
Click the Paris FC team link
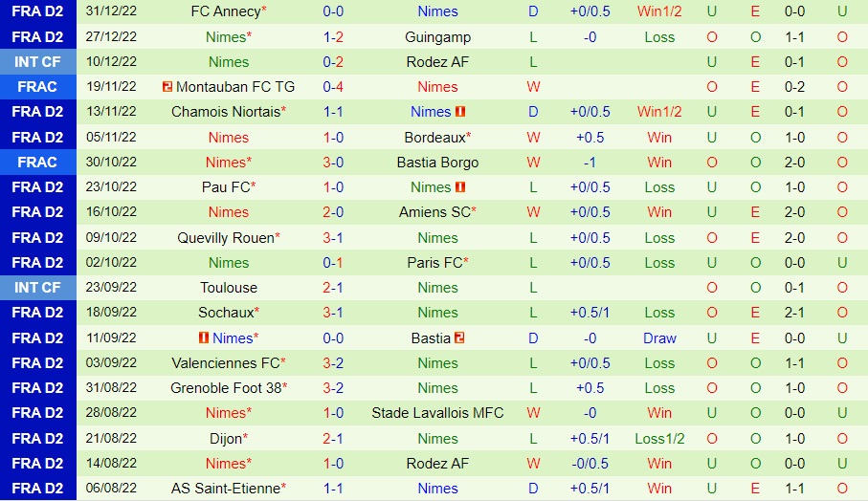(434, 263)
